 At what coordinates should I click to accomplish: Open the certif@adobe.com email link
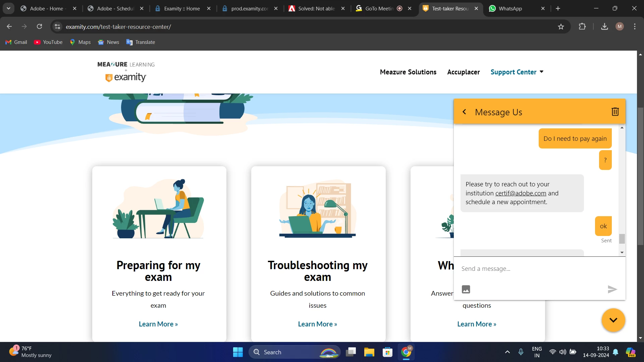(521, 193)
